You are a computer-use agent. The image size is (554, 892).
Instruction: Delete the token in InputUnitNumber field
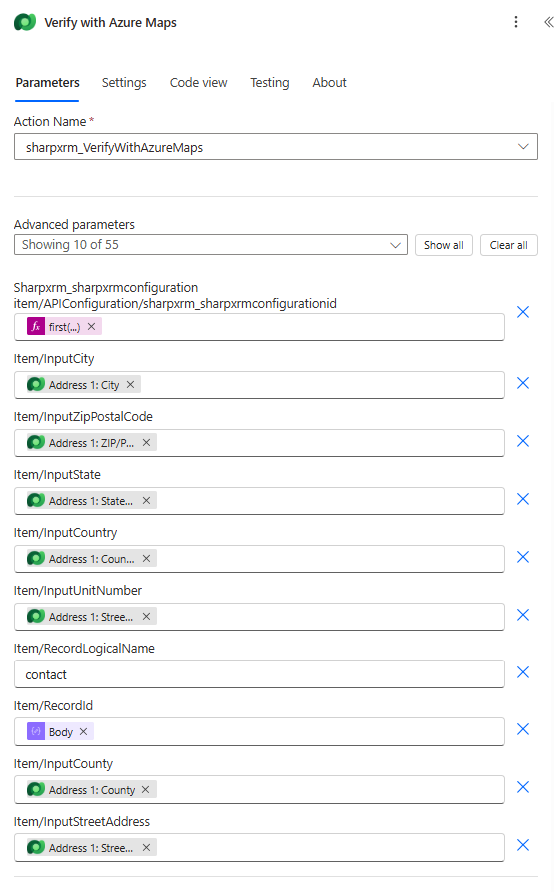click(146, 617)
